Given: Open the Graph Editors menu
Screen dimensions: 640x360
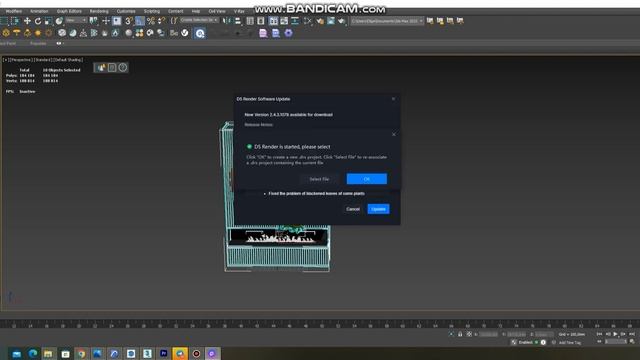Looking at the screenshot, I should pos(69,11).
